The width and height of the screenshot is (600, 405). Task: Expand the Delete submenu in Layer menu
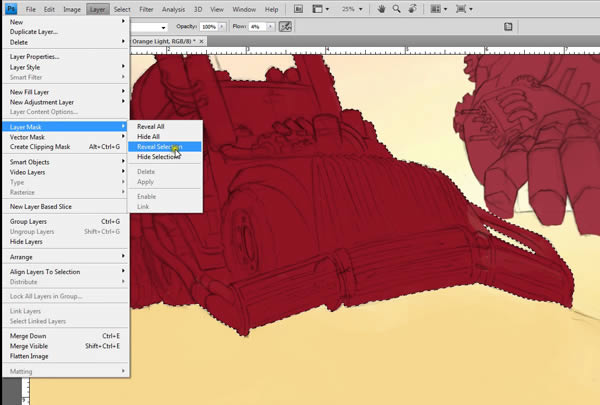[x=66, y=42]
